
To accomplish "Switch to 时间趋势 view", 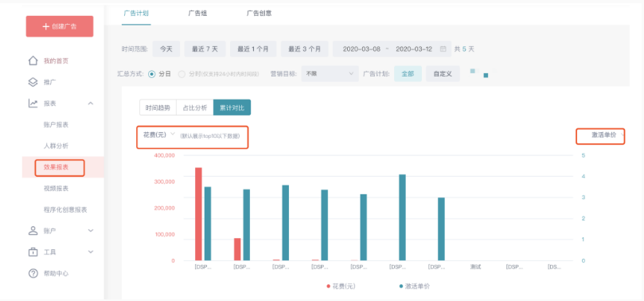I will point(158,107).
